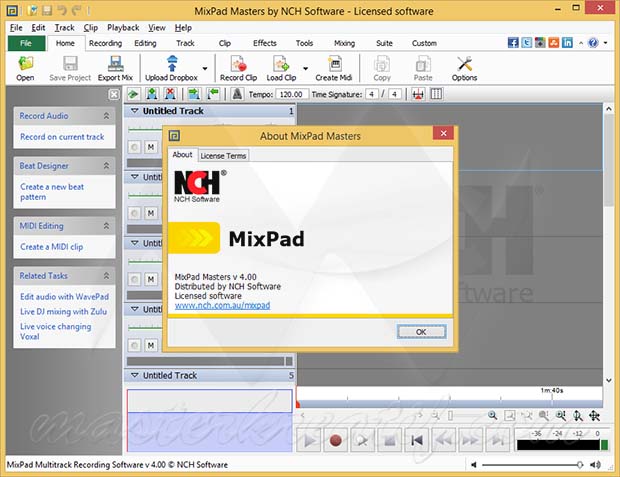Click the Copy icon in the ribbon
620x477 pixels.
point(382,64)
